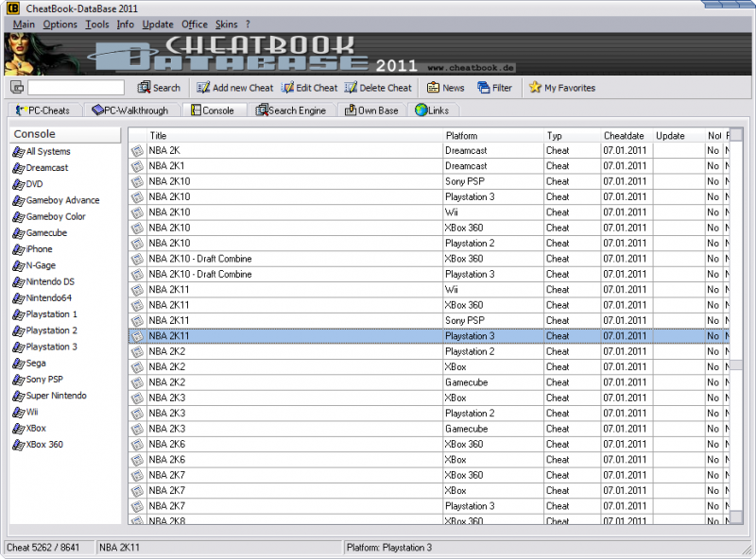Click the list scrollbar down arrow

736,517
